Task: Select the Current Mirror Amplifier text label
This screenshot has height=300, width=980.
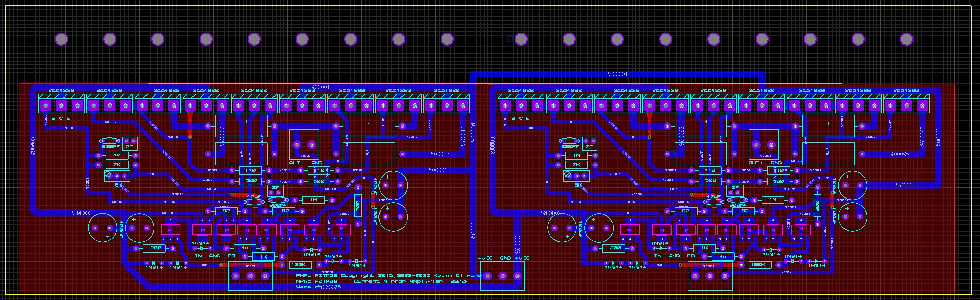Action: (398, 281)
